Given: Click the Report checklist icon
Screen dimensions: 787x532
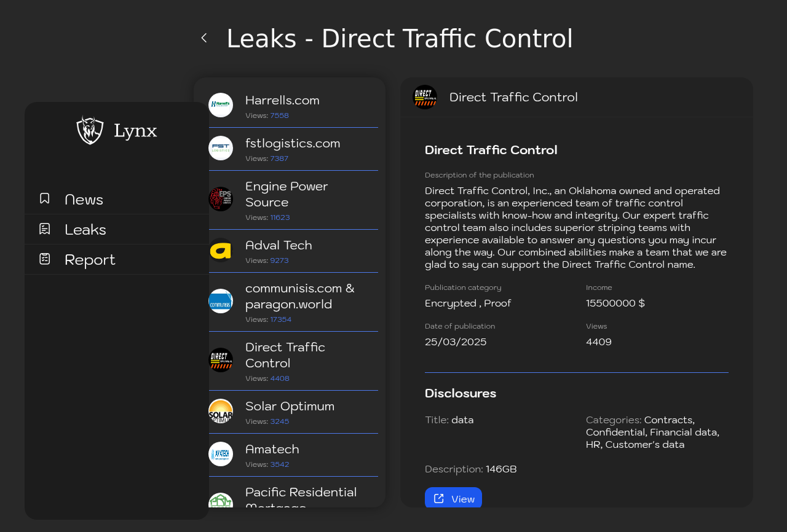Looking at the screenshot, I should tap(45, 259).
